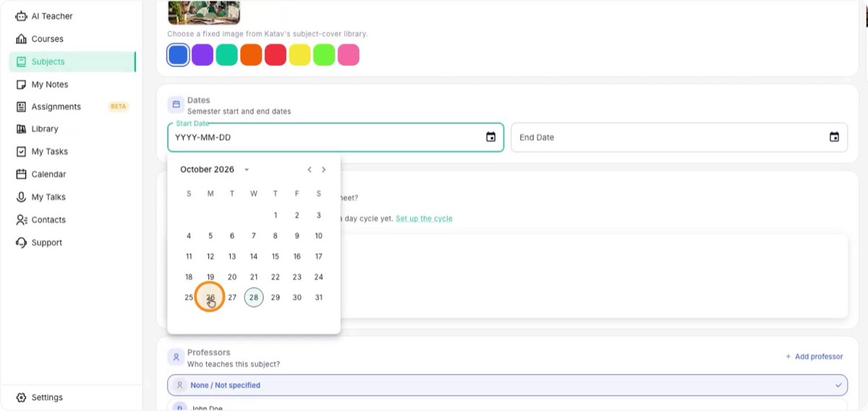Select highlighted October 28 date
This screenshot has width=868, height=411.
coord(254,297)
